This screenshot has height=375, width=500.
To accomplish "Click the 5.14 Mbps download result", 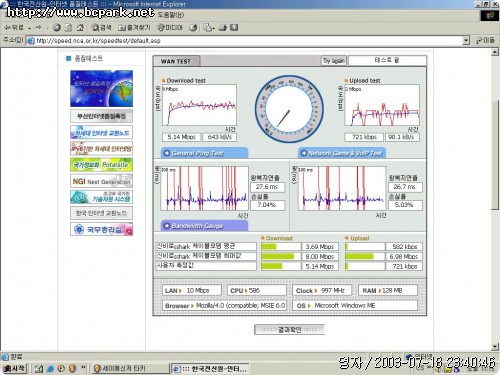I will (181, 137).
